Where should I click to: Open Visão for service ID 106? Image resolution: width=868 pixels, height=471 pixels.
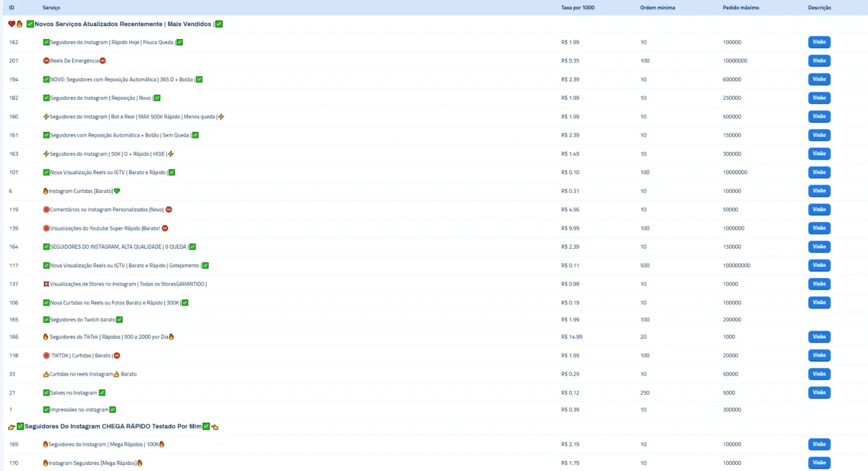(819, 303)
